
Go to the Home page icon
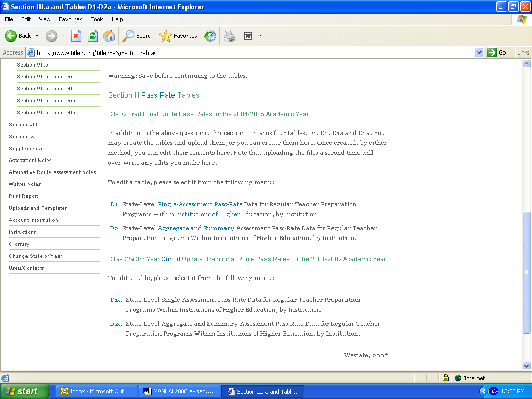109,36
